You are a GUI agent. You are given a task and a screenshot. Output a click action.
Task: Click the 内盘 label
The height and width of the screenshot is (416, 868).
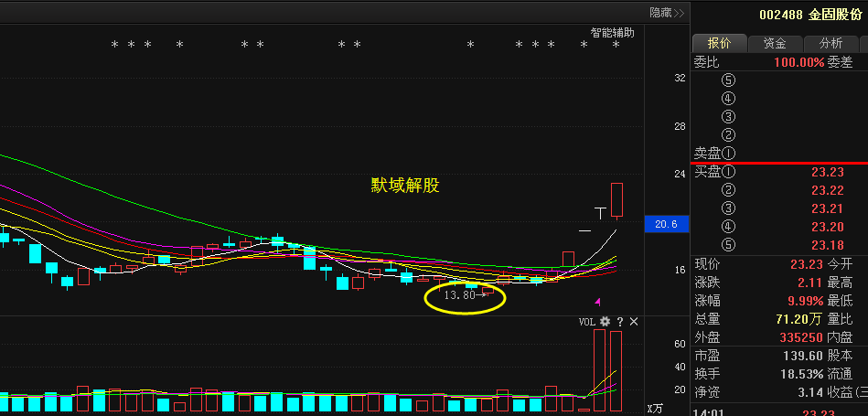click(841, 336)
